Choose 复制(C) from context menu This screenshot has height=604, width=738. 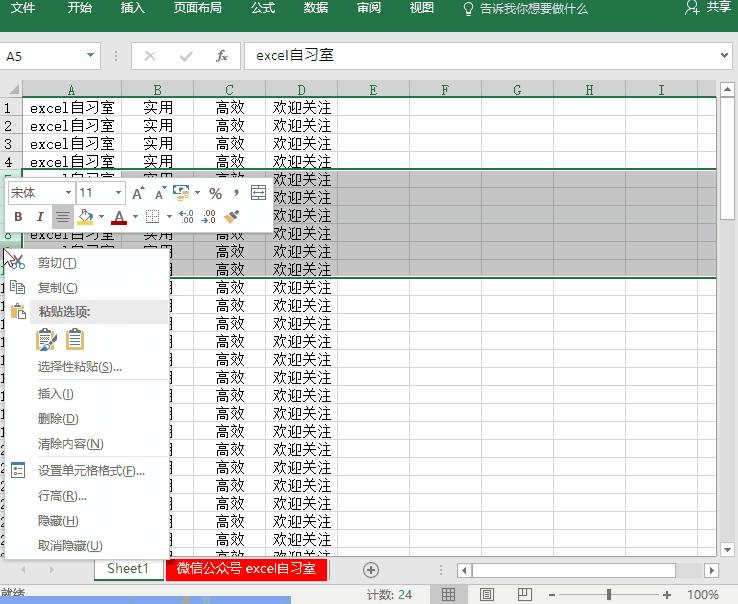(x=87, y=287)
